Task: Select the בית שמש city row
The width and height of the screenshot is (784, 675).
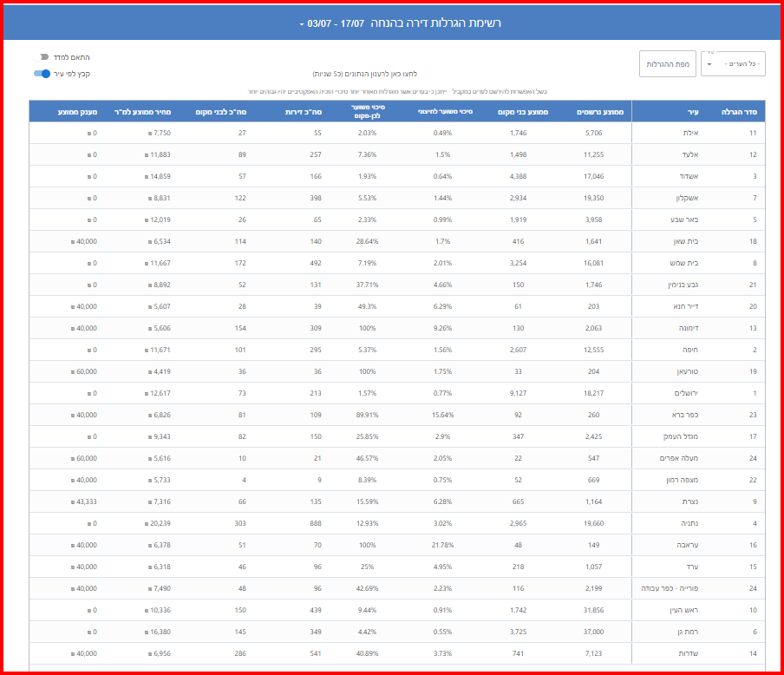Action: click(x=397, y=263)
